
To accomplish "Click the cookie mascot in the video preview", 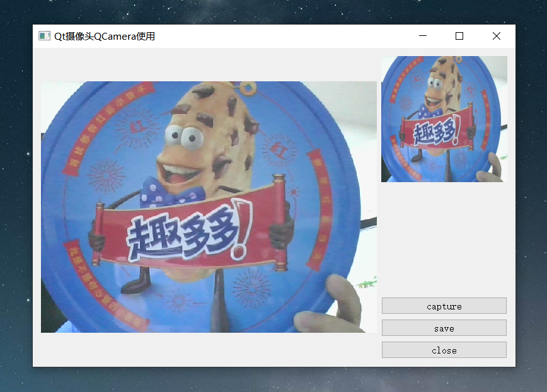I will point(189,145).
